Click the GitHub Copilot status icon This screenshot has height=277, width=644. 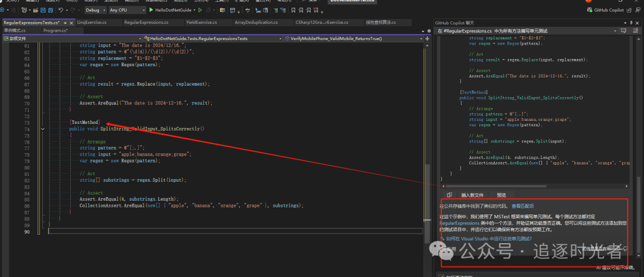(x=589, y=10)
